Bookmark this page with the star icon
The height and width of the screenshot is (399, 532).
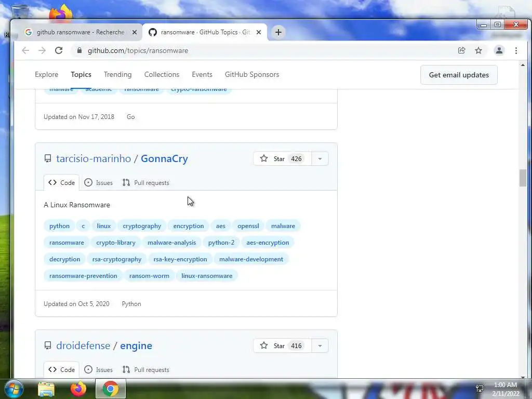click(x=478, y=50)
